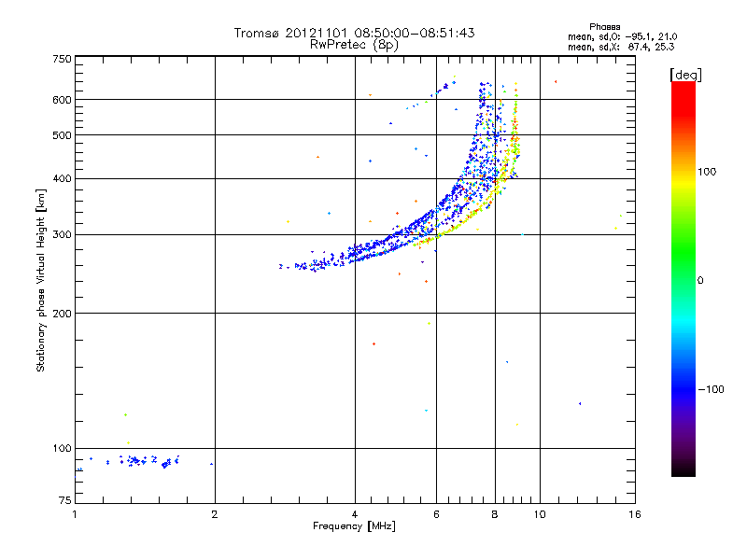Click the 600 km height tick label
Image resolution: width=747 pixels, height=560 pixels.
62,100
